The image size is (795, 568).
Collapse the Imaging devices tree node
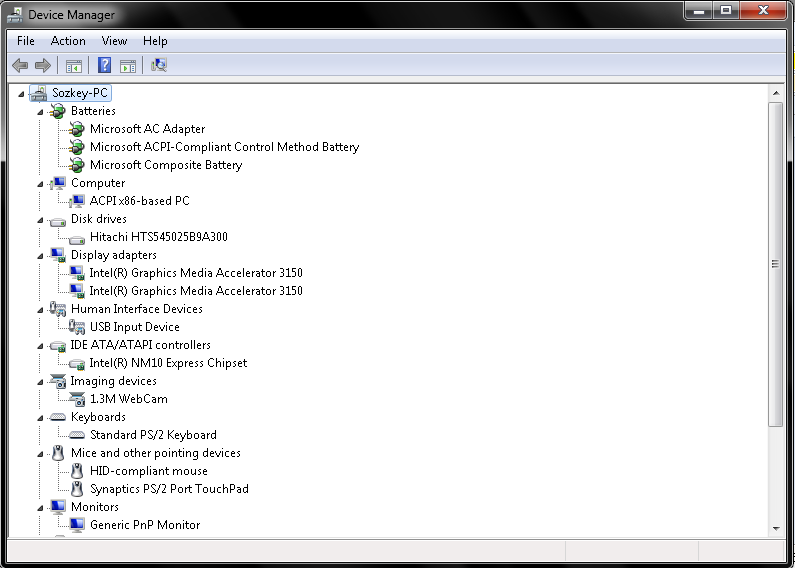(41, 382)
